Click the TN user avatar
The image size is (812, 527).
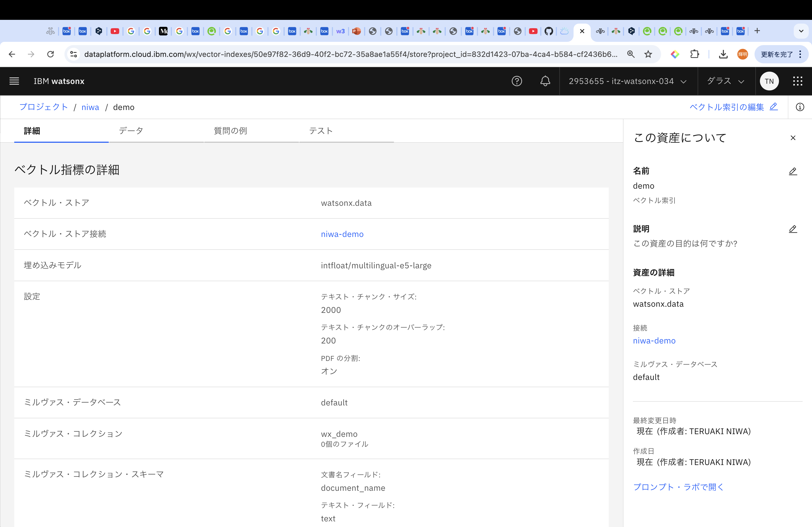(x=769, y=81)
